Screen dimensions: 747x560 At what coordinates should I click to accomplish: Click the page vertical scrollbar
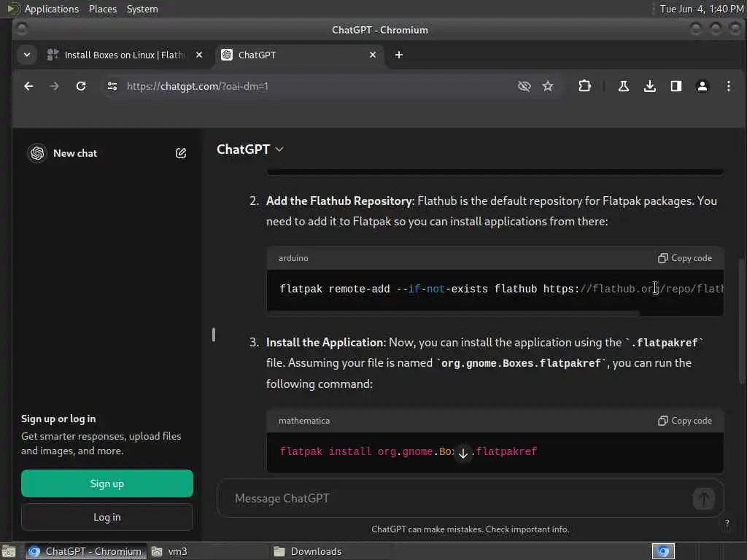click(x=742, y=322)
